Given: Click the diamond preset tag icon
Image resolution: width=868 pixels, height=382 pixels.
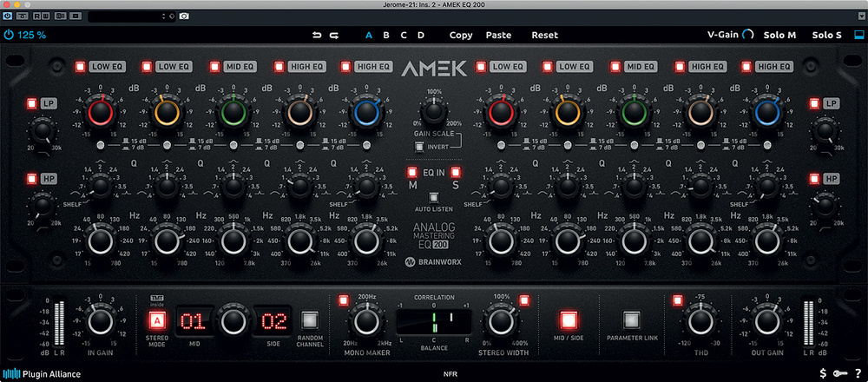Looking at the screenshot, I should (x=171, y=16).
